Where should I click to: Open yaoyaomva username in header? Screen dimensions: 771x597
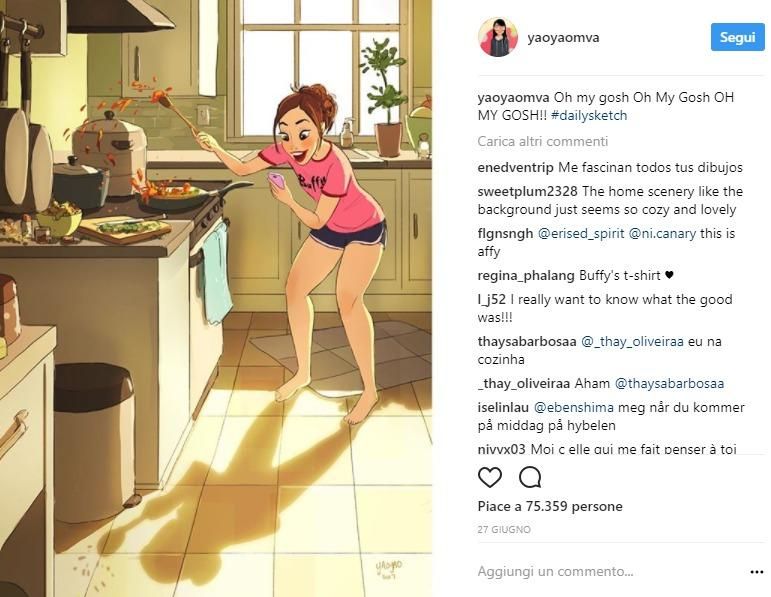[563, 38]
